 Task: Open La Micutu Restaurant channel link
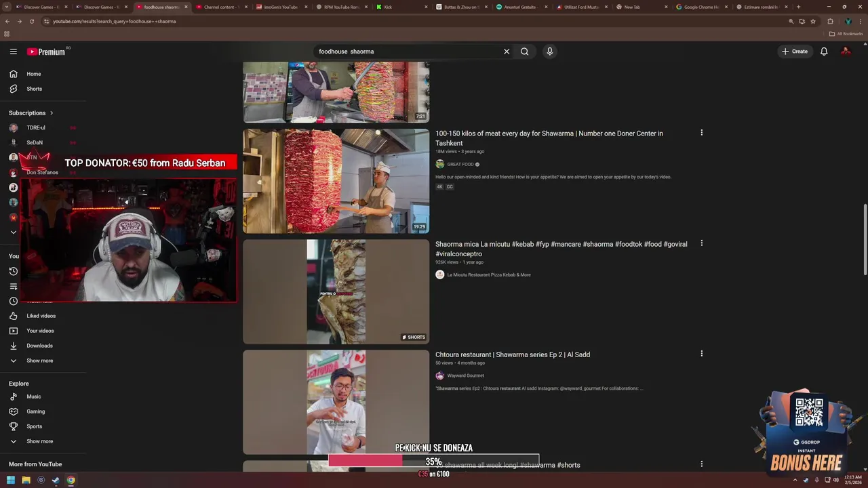click(x=489, y=274)
